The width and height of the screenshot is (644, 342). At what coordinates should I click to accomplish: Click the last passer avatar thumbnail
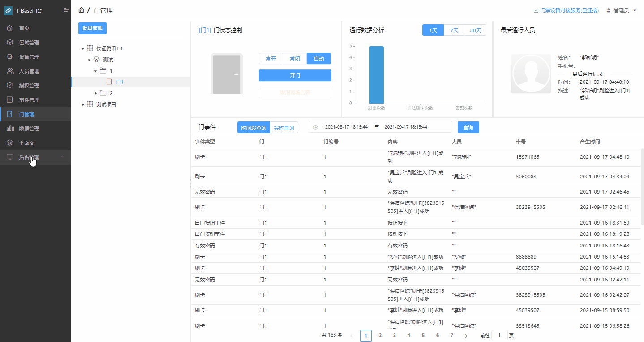coord(531,74)
